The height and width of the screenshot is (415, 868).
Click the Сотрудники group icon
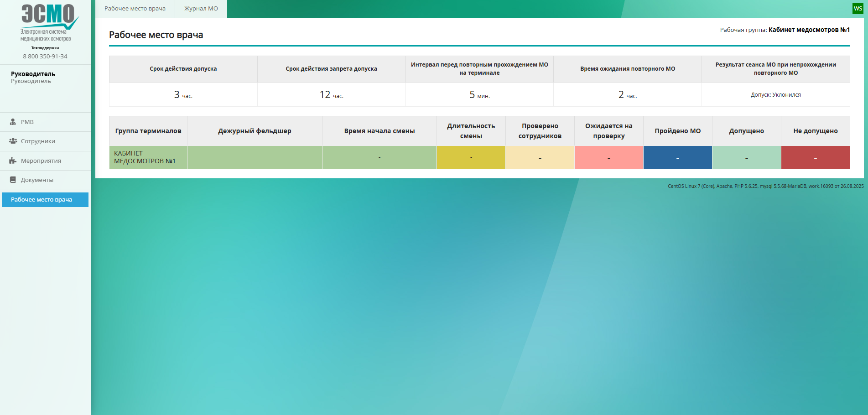click(x=13, y=141)
